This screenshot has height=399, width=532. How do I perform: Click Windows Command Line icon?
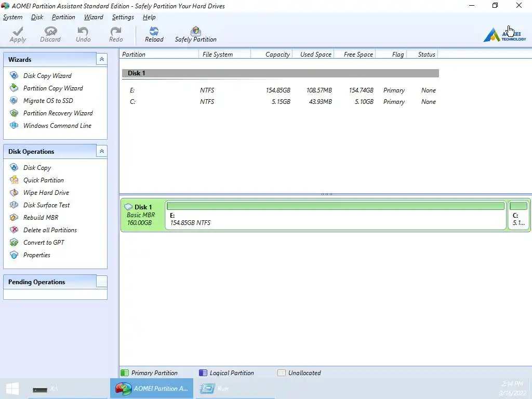[x=14, y=126]
